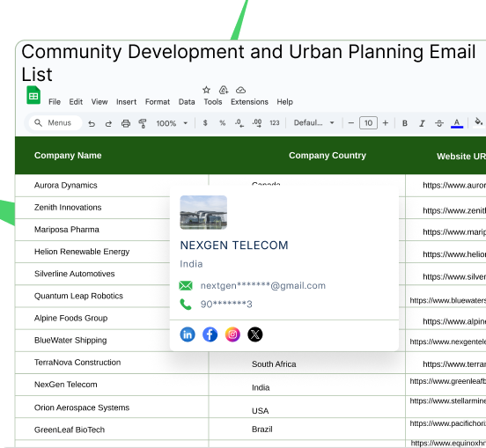Viewport: 486px width, 448px height.
Task: Format as percent with % icon
Action: (x=222, y=123)
